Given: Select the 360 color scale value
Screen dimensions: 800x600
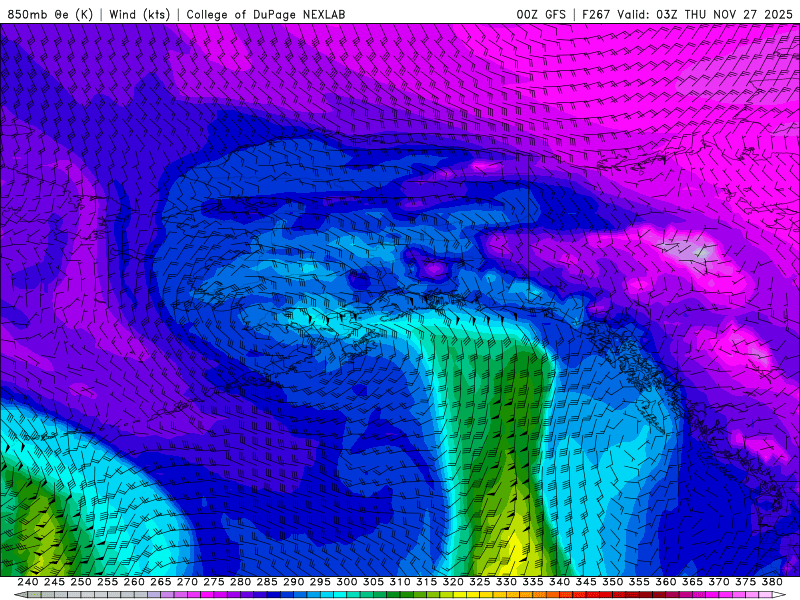Looking at the screenshot, I should pos(666,582).
